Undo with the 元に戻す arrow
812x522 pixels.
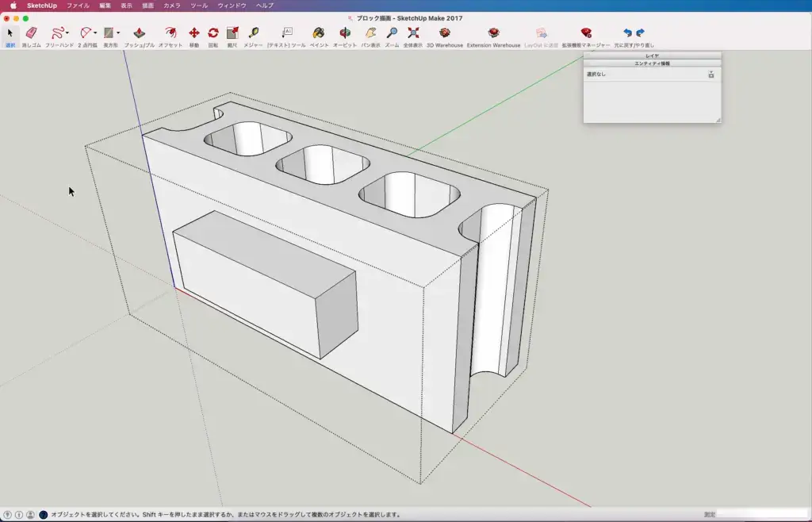(628, 33)
